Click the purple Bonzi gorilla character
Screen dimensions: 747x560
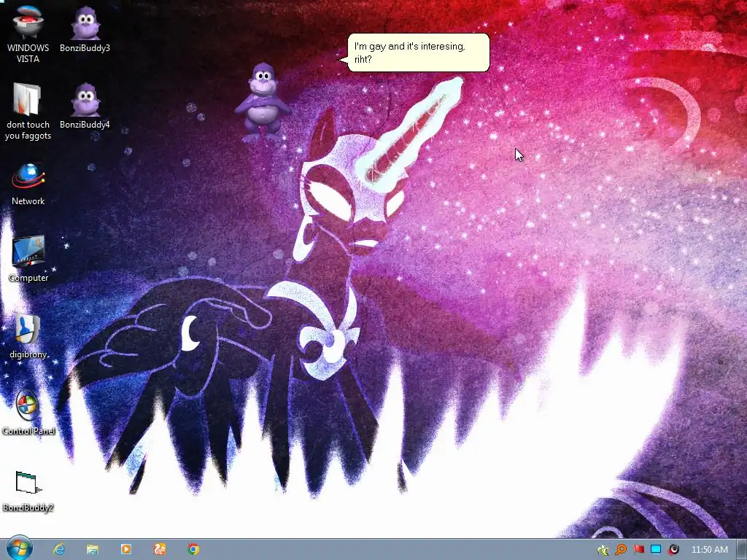click(x=262, y=102)
